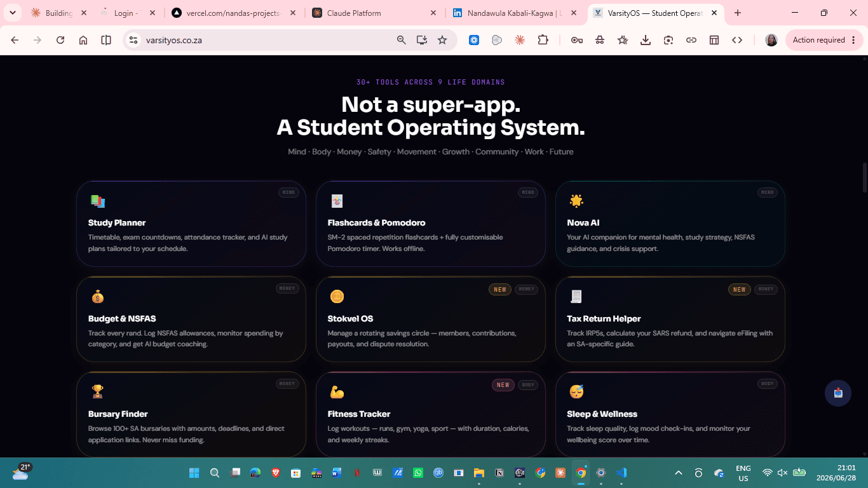Click the Study Planner card title
This screenshot has height=488, width=868.
tap(117, 223)
